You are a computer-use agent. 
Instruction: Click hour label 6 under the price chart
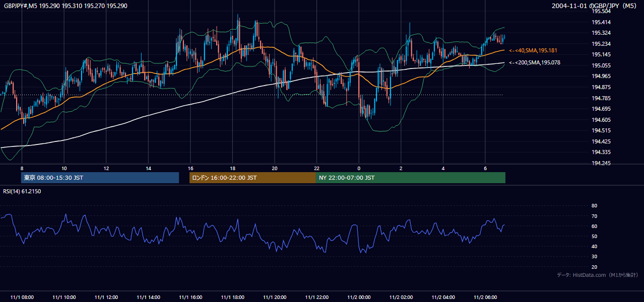tap(485, 168)
